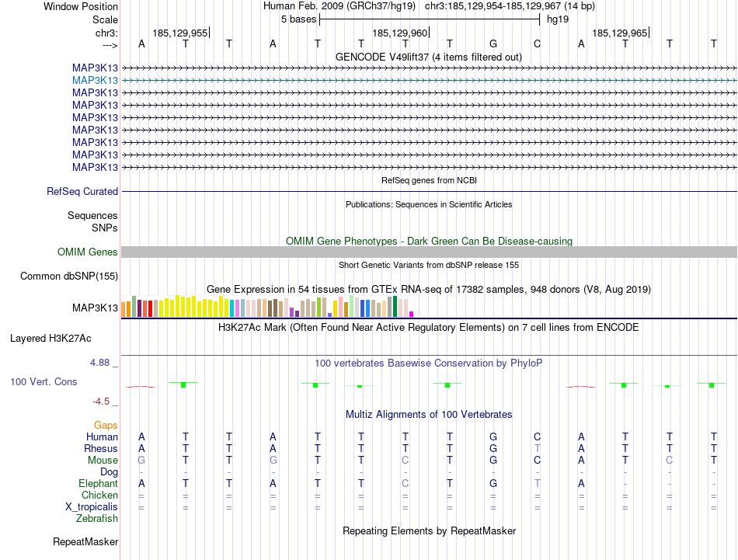738x560 pixels.
Task: Click the orange 'Gaps' row label
Action: pos(106,426)
